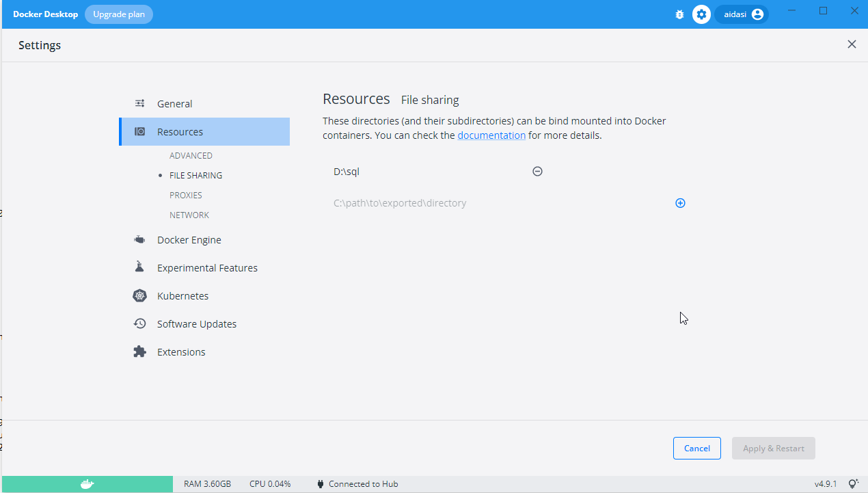Open the documentation link
The height and width of the screenshot is (493, 868).
[x=491, y=135]
